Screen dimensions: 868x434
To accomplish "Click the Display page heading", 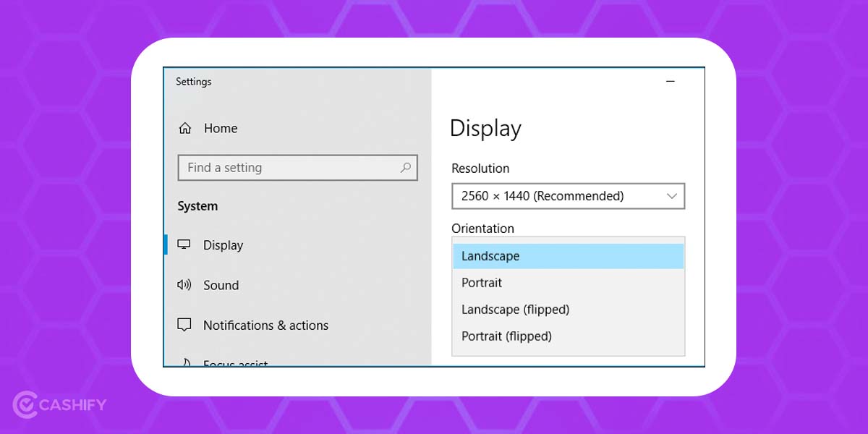I will (x=485, y=129).
